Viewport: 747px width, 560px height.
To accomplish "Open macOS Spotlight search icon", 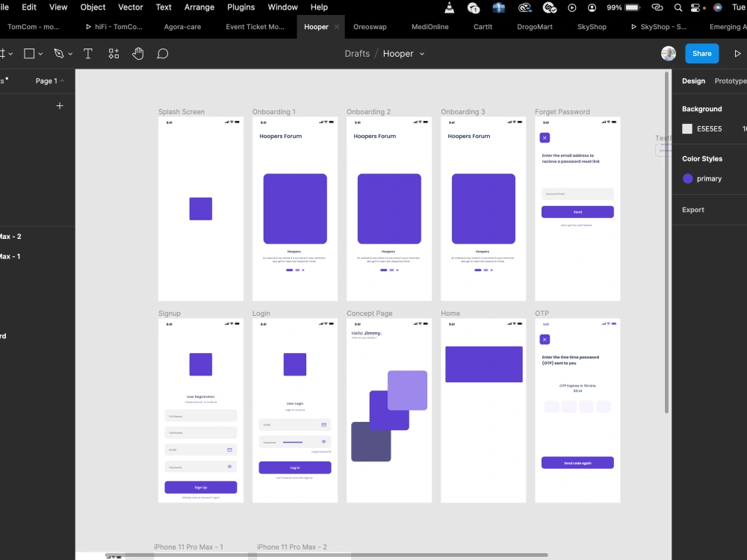I will tap(678, 7).
